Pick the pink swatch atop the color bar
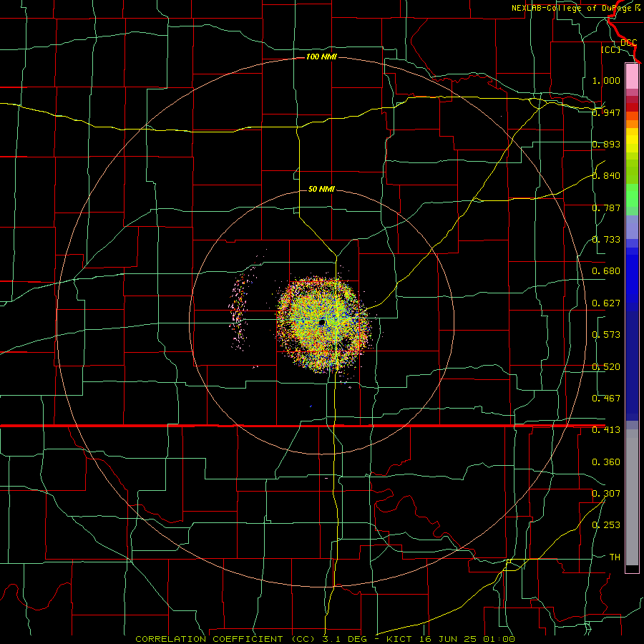 click(632, 77)
